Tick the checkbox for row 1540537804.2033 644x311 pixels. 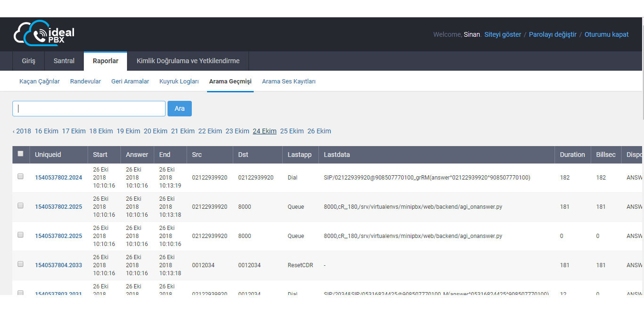(20, 264)
